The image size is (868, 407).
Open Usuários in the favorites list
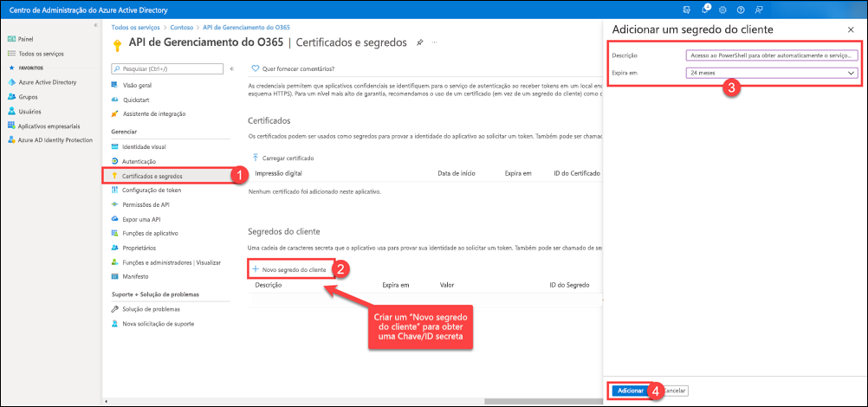(x=29, y=111)
